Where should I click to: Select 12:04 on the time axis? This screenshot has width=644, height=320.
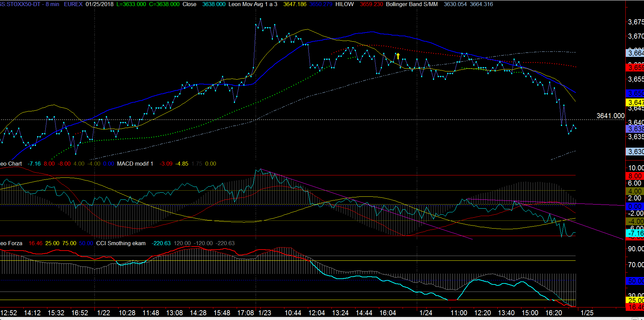coord(317,313)
